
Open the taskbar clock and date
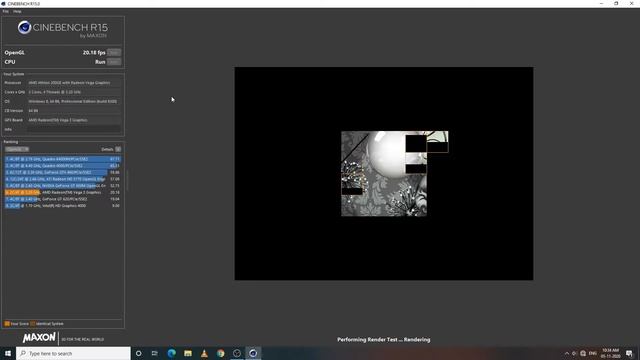coord(611,353)
